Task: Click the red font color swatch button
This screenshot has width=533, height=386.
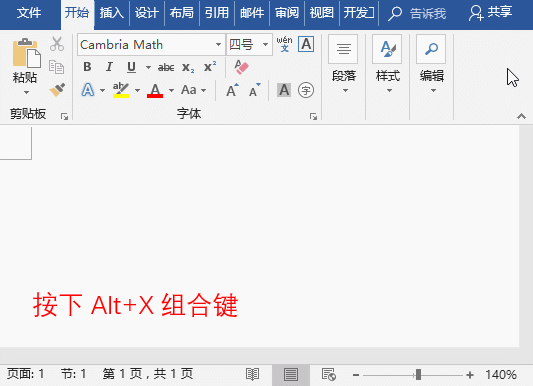Action: point(155,90)
